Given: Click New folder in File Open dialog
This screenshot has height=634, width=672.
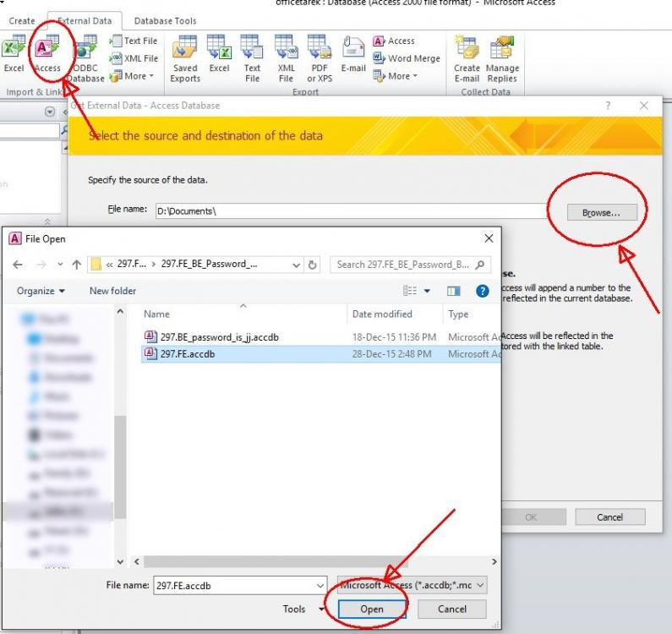Looking at the screenshot, I should pos(112,291).
